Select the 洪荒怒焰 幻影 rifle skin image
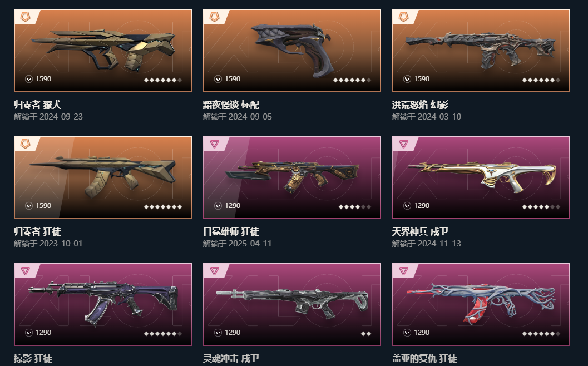The width and height of the screenshot is (588, 366). 481,51
